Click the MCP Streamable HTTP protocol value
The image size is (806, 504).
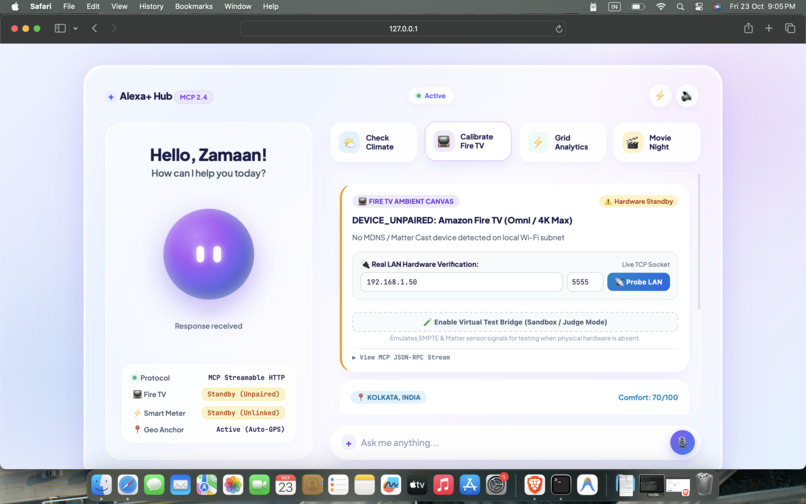click(246, 377)
